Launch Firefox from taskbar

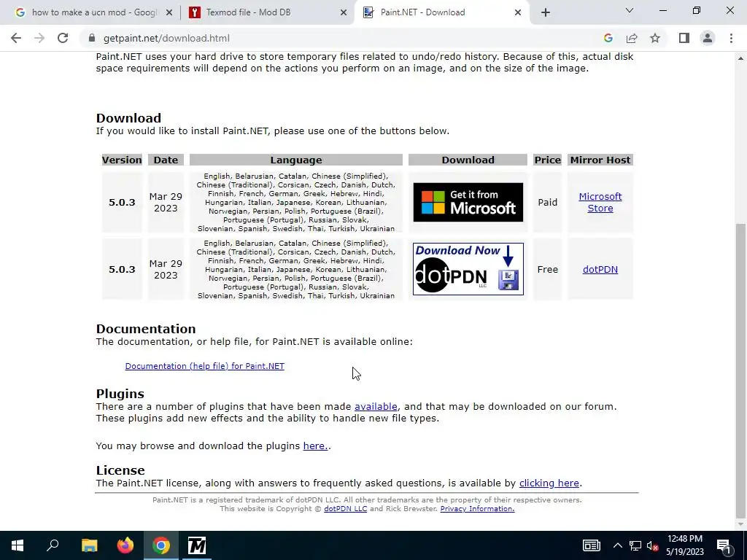(125, 545)
